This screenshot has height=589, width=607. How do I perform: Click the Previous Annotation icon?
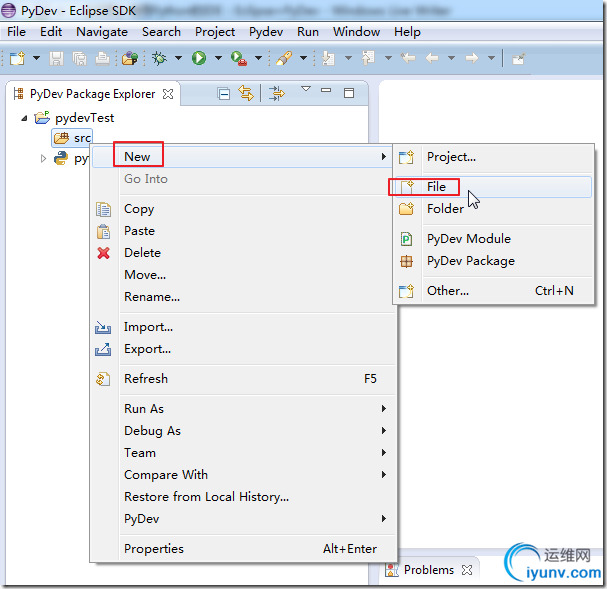pyautogui.click(x=368, y=58)
